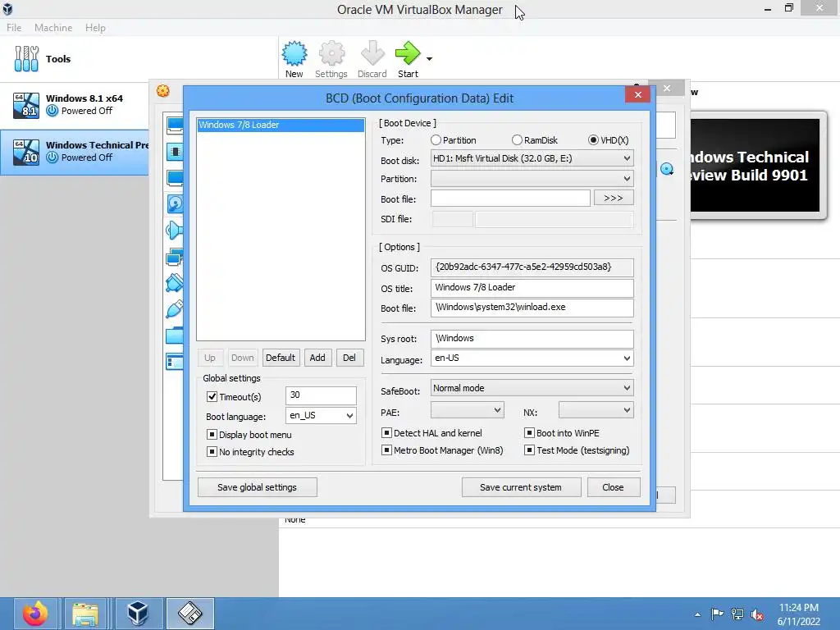Click the BCD editor taskbar icon
Image resolution: width=840 pixels, height=630 pixels.
click(x=189, y=614)
